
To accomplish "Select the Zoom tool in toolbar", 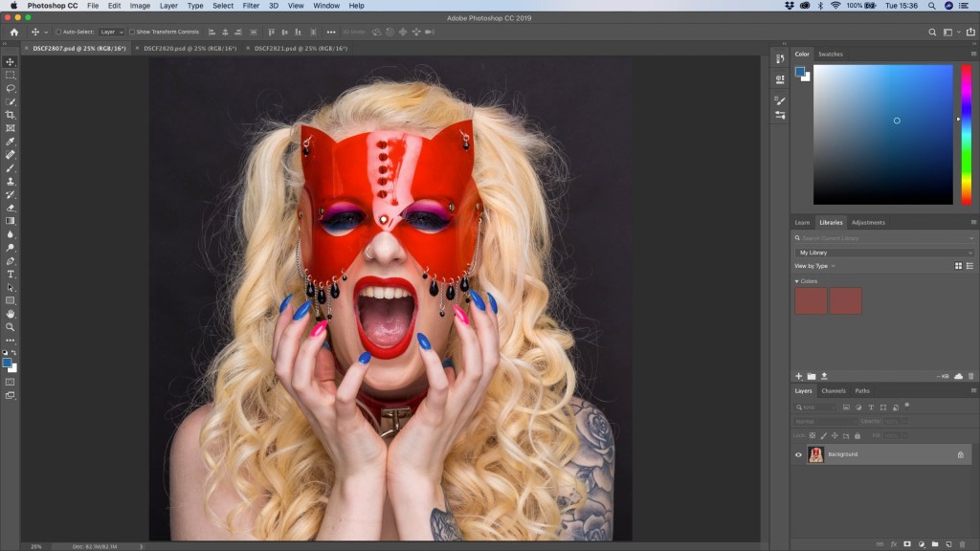I will tap(11, 327).
